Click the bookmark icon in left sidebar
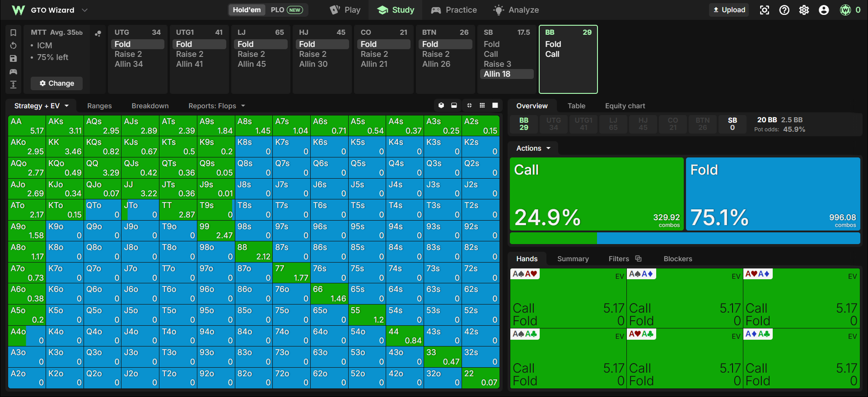868x397 pixels. point(14,32)
